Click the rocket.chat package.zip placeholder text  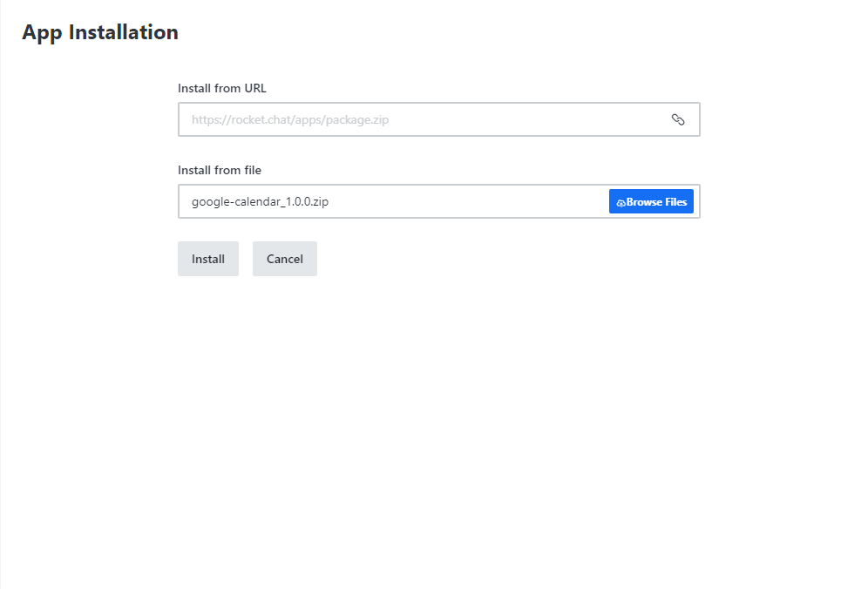point(290,119)
